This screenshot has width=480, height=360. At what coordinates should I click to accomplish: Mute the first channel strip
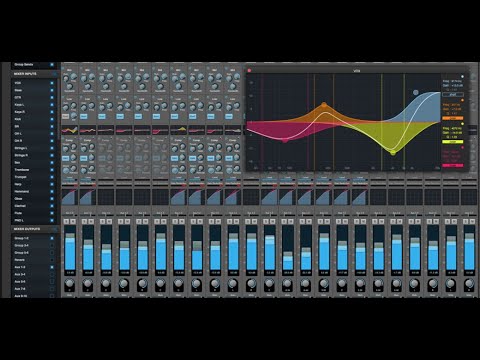click(73, 221)
